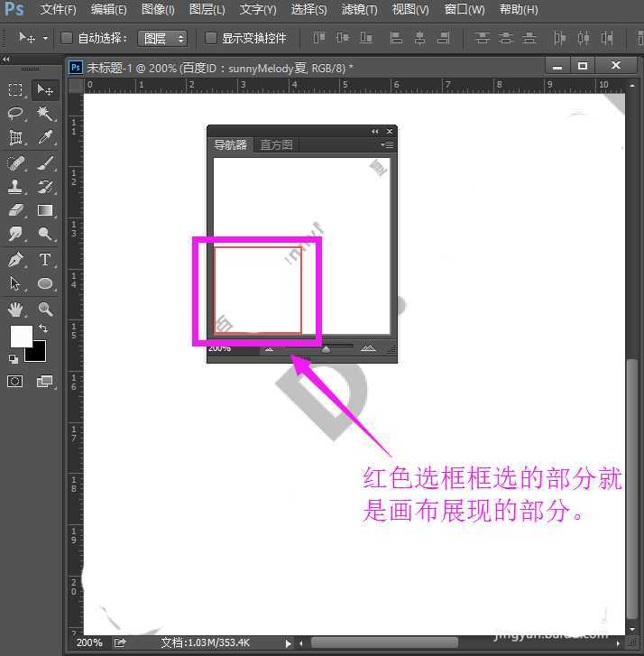Open the Navigator panel flyout menu
The height and width of the screenshot is (656, 644).
387,144
